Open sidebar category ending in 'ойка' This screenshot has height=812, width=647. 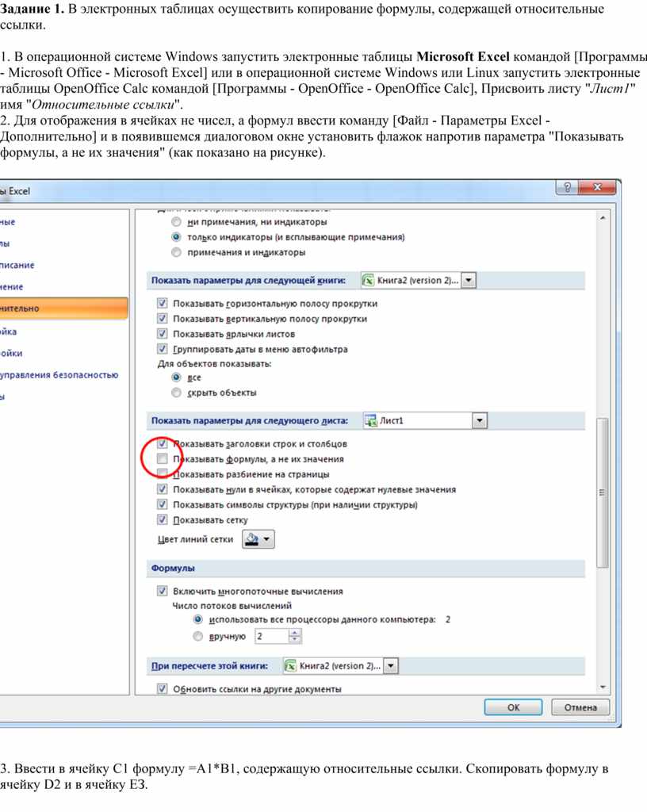click(x=8, y=331)
